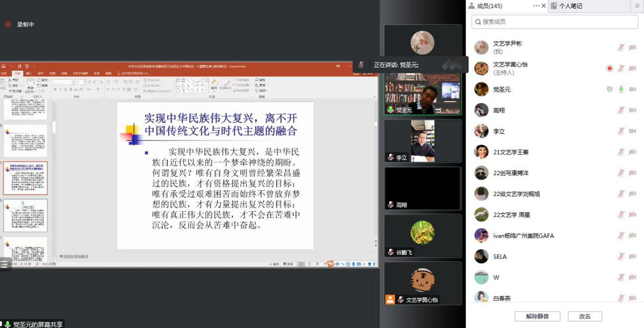Open the three-dot options in members tab
Image resolution: width=644 pixels, height=328 pixels.
[x=536, y=6]
